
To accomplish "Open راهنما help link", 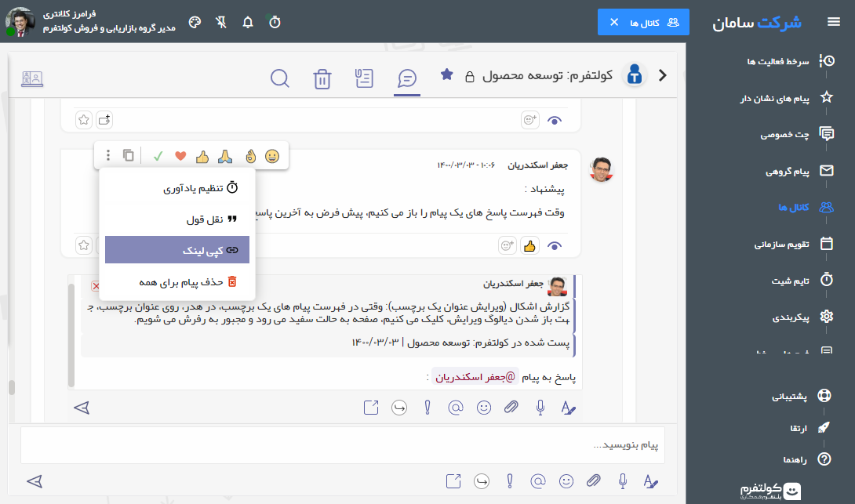I will tap(807, 460).
